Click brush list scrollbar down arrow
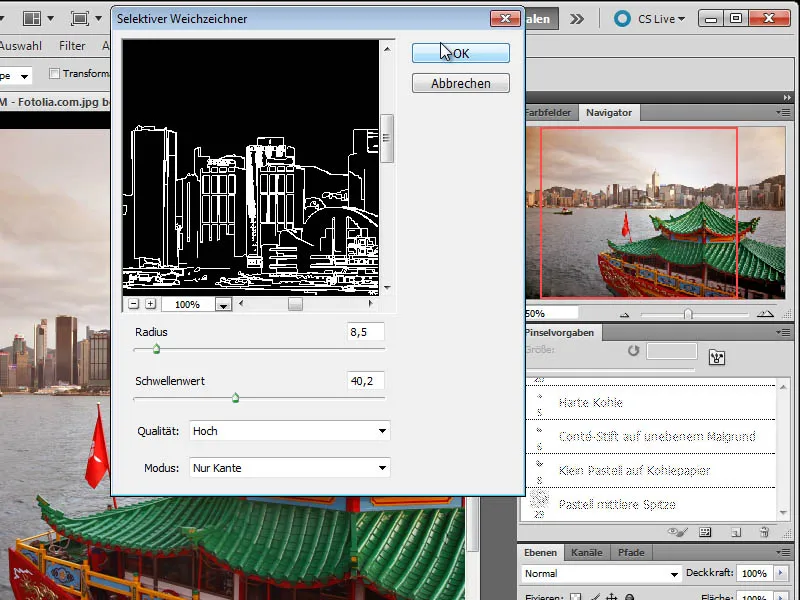The image size is (800, 600). (783, 513)
